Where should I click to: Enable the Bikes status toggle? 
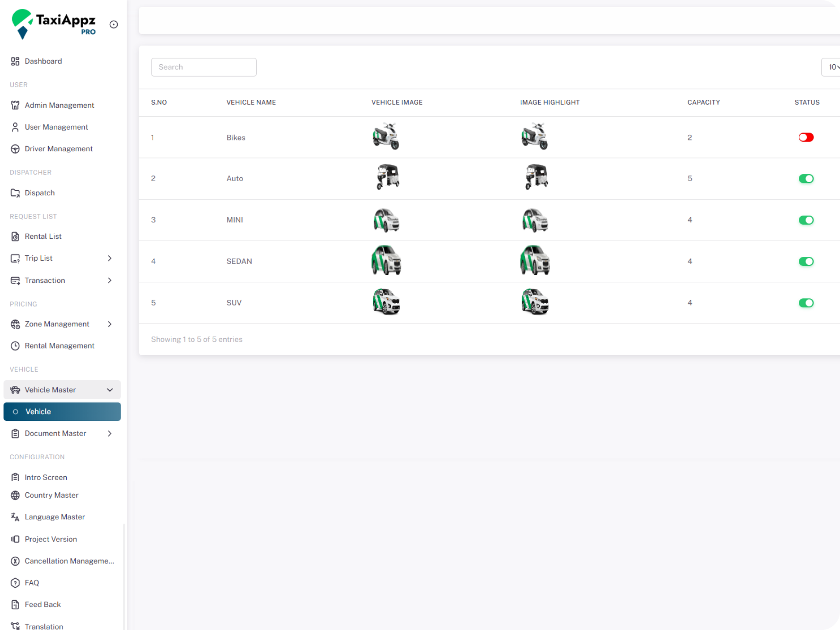806,138
